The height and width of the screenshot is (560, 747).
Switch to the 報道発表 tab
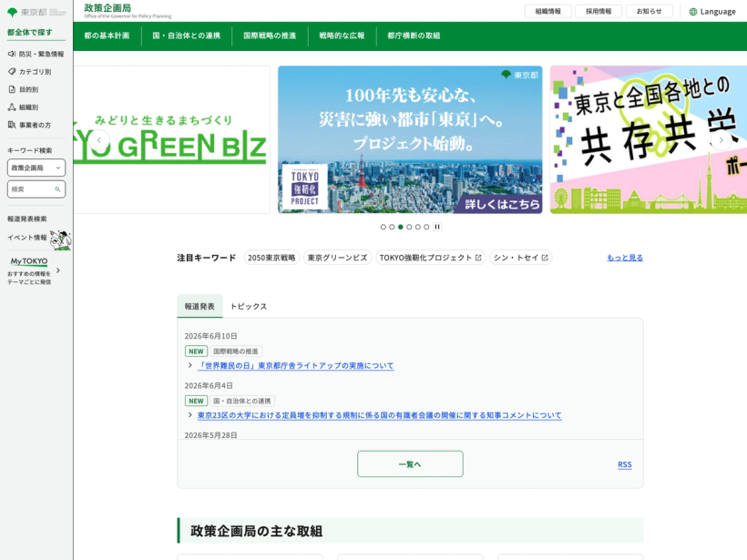(x=200, y=306)
